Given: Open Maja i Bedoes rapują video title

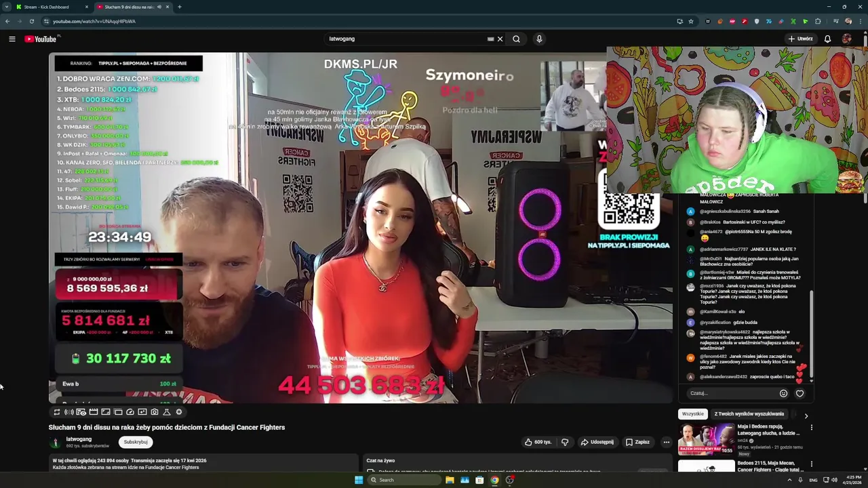Looking at the screenshot, I should (x=769, y=430).
